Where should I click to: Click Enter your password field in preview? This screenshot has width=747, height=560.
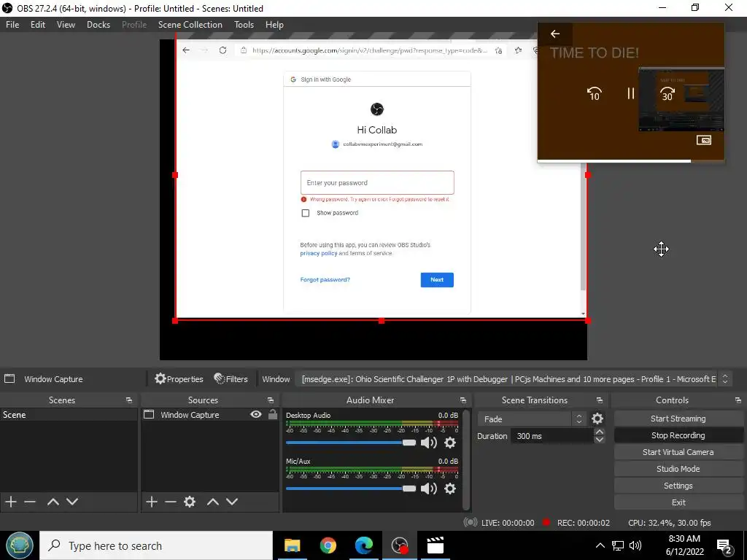tap(377, 183)
